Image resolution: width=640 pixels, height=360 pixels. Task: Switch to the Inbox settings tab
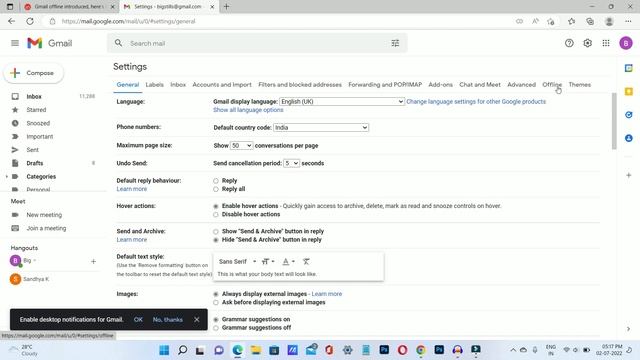pyautogui.click(x=178, y=84)
